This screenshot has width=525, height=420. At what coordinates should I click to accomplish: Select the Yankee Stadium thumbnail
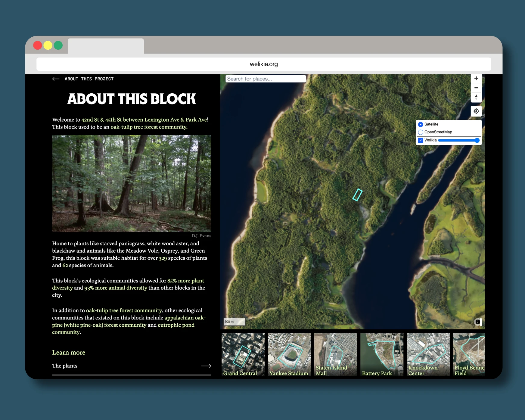pos(289,355)
